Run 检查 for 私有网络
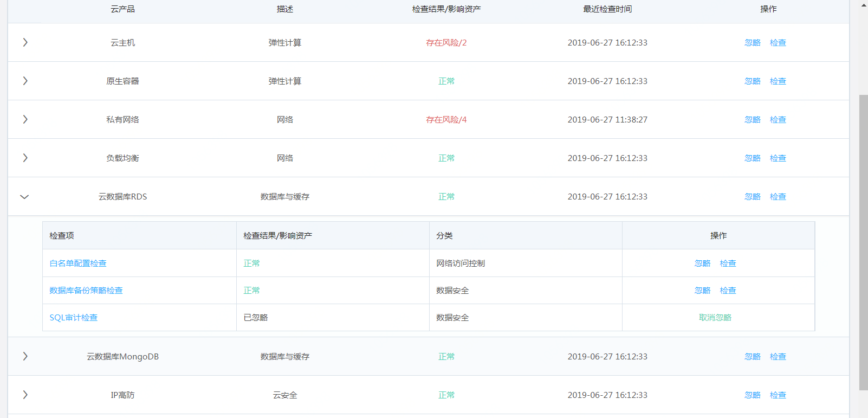Image resolution: width=868 pixels, height=418 pixels. (x=778, y=120)
